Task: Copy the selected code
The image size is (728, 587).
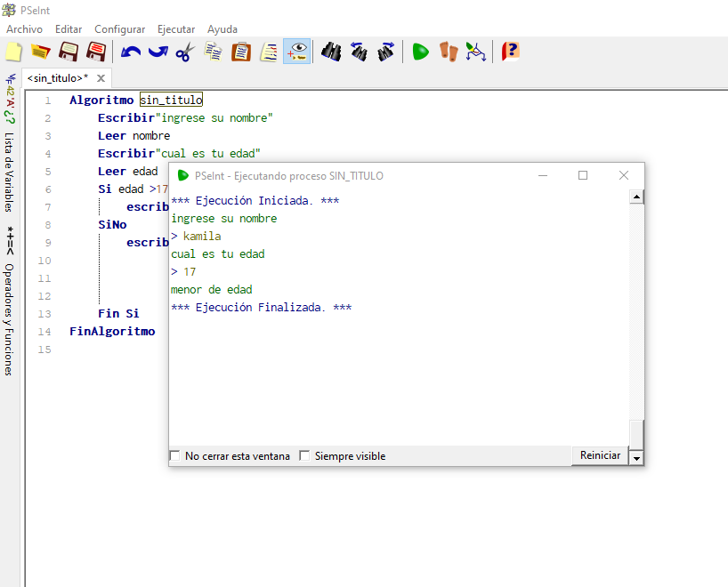Action: tap(213, 52)
